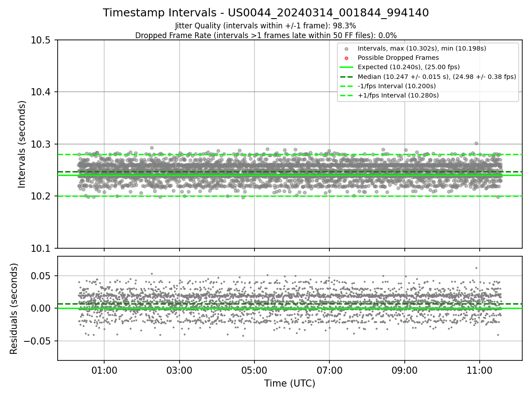Click the red Possible Dropped Frames legend marker
Screen dimensions: 532x399
(347, 58)
